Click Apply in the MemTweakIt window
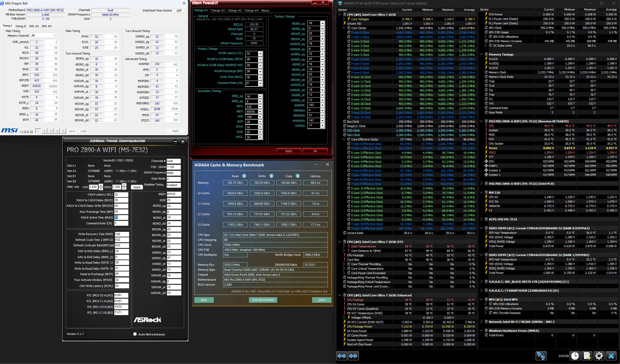620x364 pixels. click(x=289, y=151)
